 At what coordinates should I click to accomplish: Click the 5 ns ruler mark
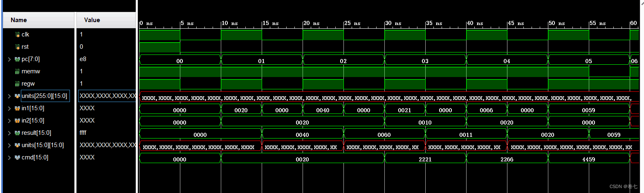(x=187, y=23)
